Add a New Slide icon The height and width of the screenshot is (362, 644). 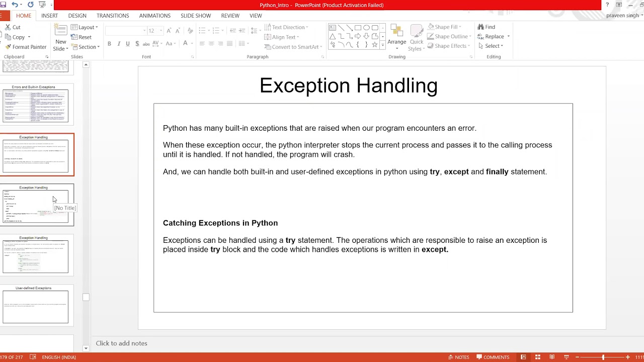[x=61, y=31]
